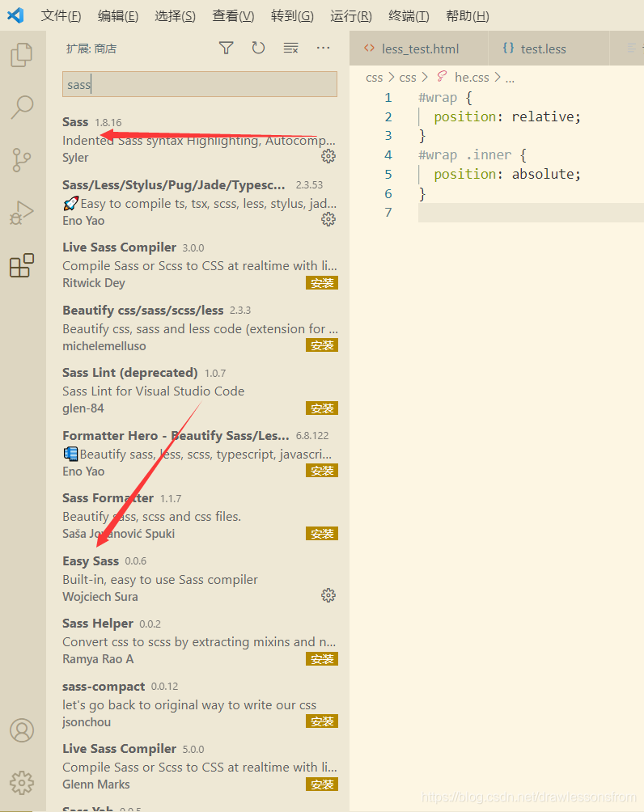Open the Explorer view in activity bar
The height and width of the screenshot is (812, 644).
(x=22, y=54)
